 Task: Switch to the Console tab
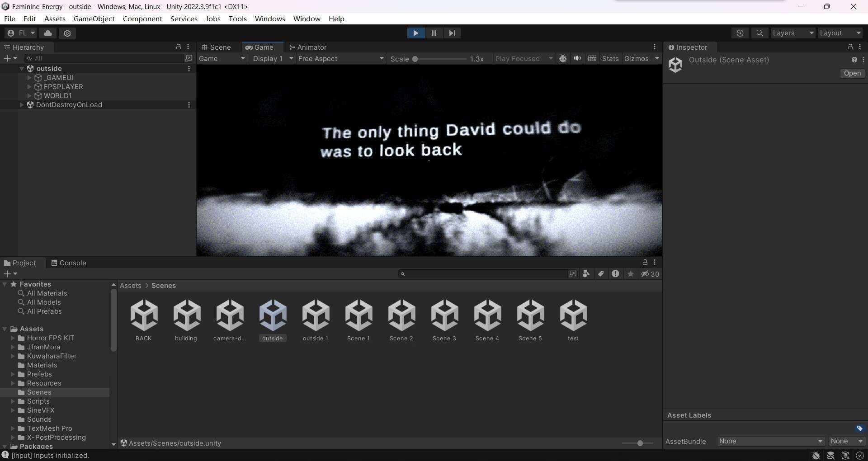(68, 263)
